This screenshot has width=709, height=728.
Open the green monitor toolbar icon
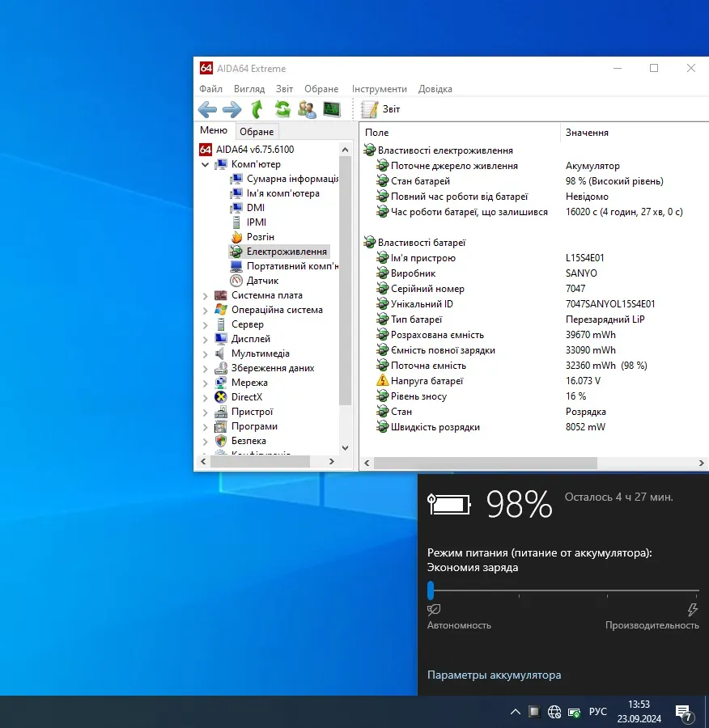click(332, 109)
